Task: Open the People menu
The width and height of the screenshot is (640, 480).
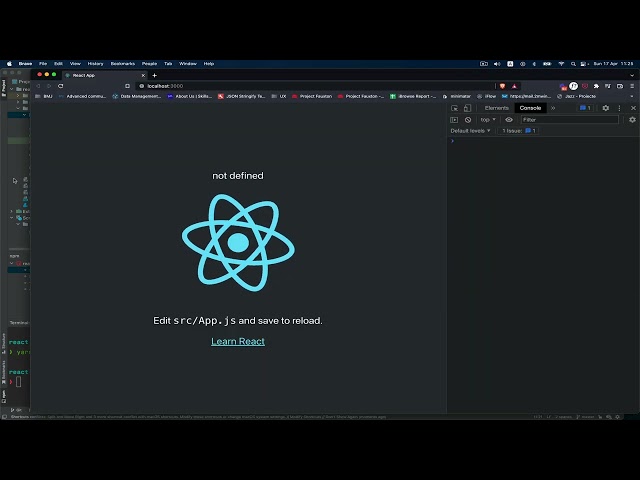Action: tap(149, 64)
